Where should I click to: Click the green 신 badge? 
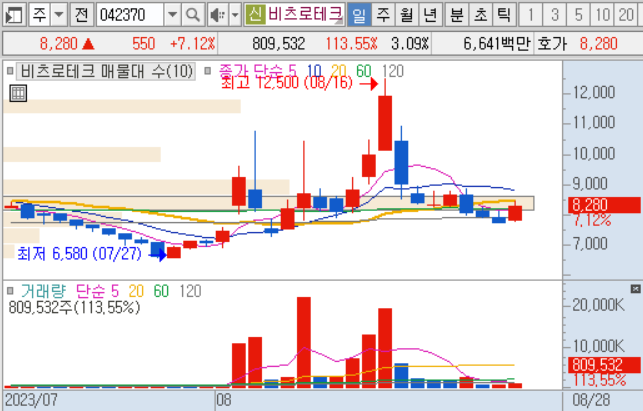point(255,15)
